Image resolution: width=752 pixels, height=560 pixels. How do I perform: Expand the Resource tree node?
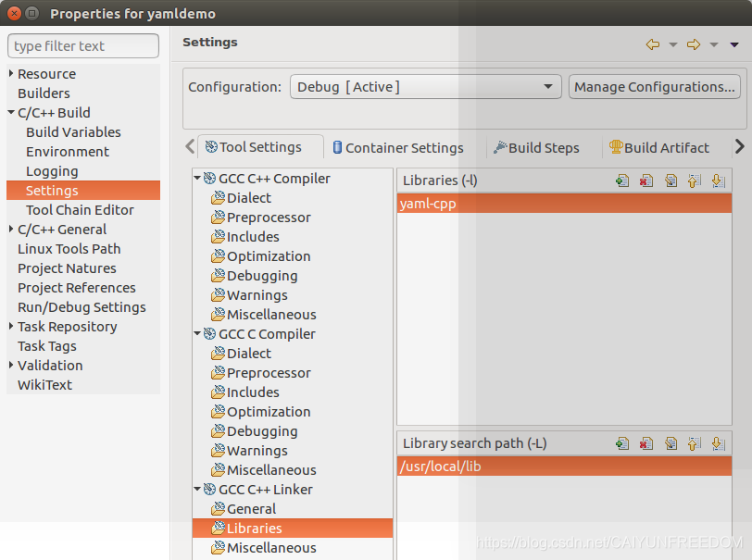click(x=11, y=73)
